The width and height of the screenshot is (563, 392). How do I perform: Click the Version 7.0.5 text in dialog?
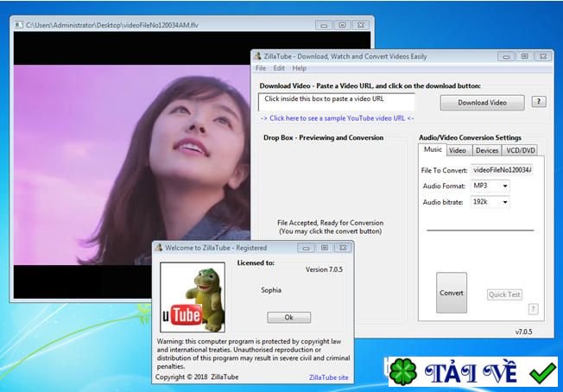pyautogui.click(x=324, y=269)
